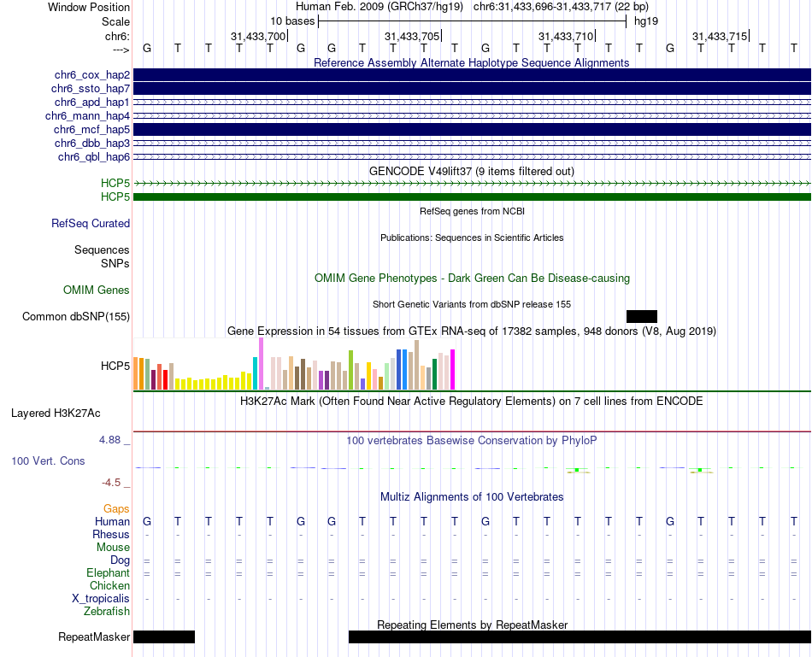
Task: Click the short left RepeatMasker block
Action: [164, 636]
